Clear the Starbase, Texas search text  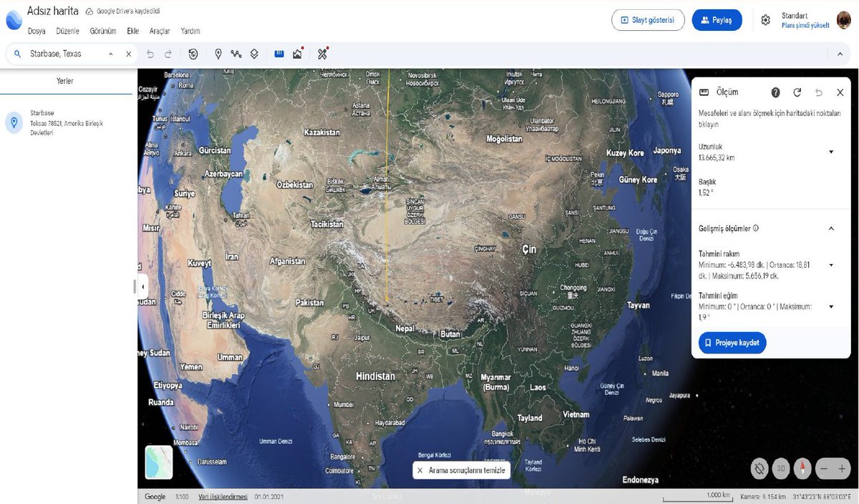point(129,54)
